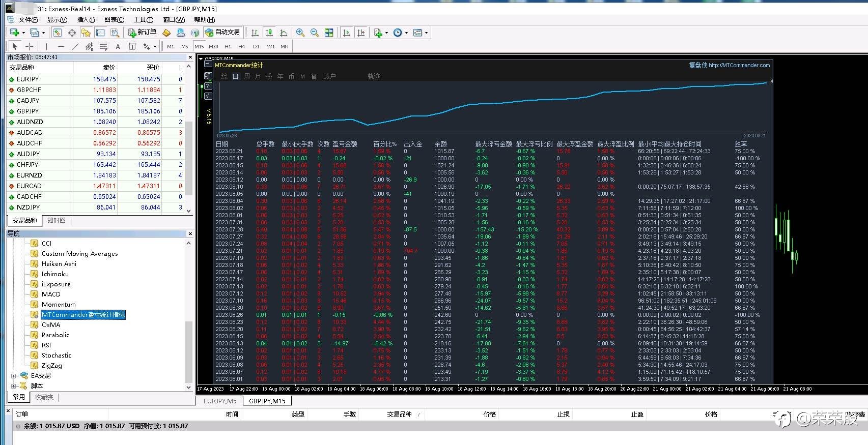Switch timeframe to D1

[x=256, y=46]
